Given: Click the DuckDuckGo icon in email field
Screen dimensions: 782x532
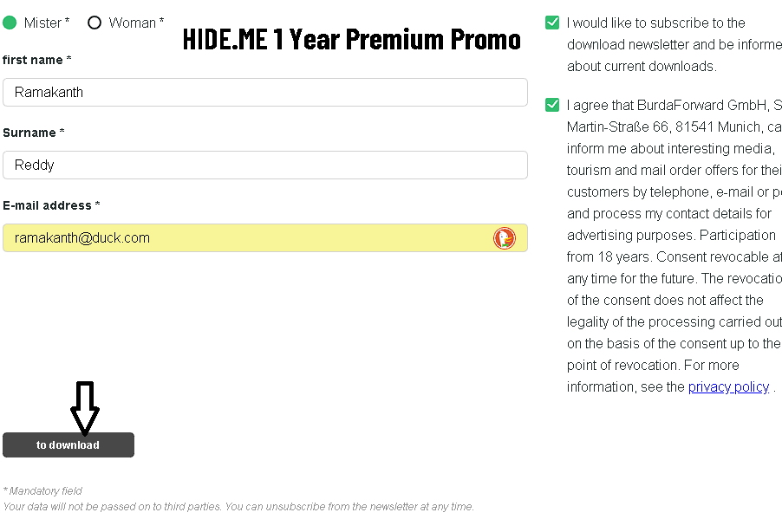Looking at the screenshot, I should tap(505, 238).
